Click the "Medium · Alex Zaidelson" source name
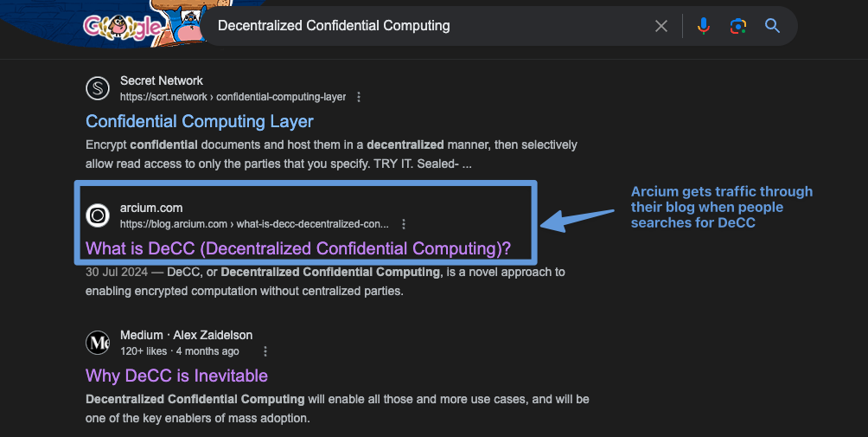This screenshot has height=437, width=868. click(186, 335)
